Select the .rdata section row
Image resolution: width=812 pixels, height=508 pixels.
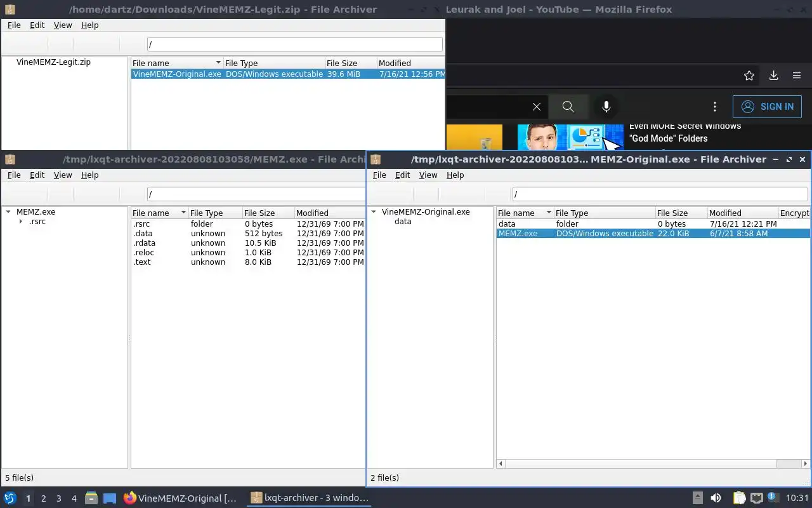click(x=248, y=243)
